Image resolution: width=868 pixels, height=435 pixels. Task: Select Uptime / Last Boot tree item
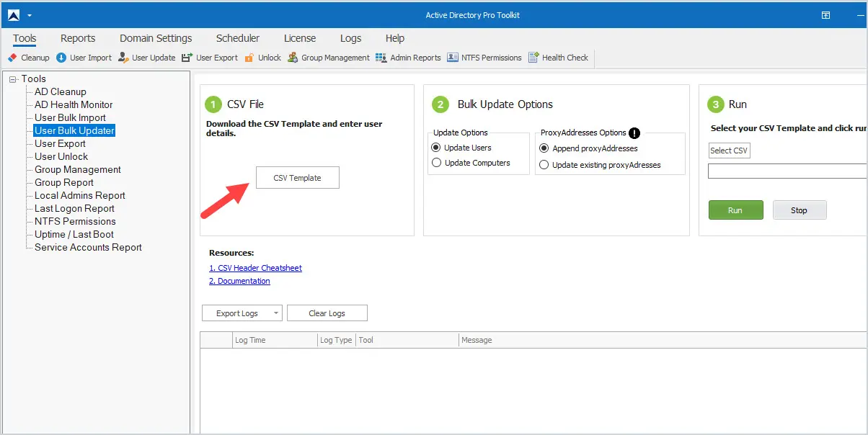click(x=74, y=235)
